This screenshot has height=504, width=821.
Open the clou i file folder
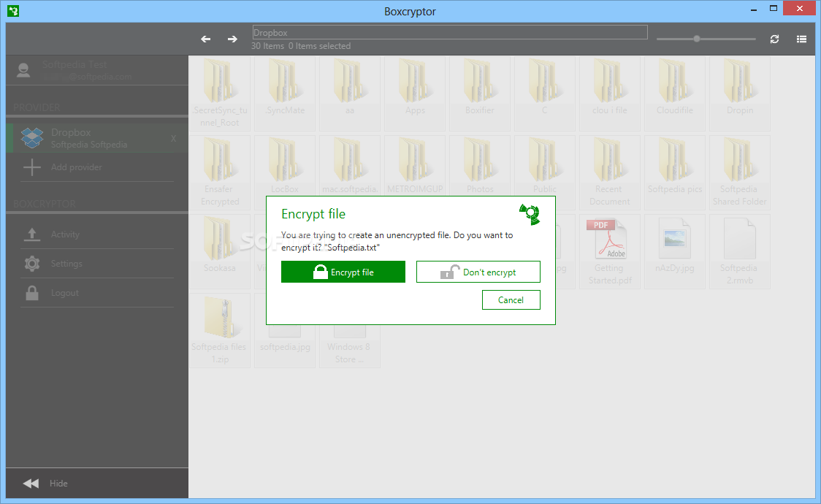coord(609,93)
